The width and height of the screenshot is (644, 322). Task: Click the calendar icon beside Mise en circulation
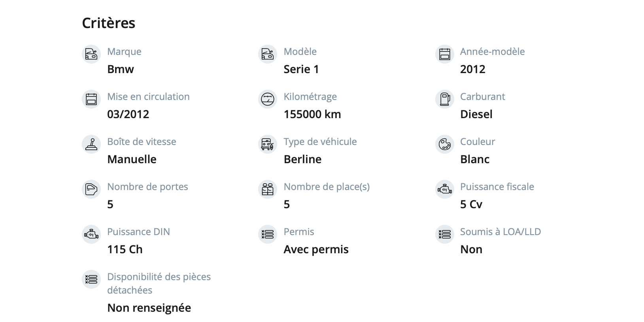91,99
